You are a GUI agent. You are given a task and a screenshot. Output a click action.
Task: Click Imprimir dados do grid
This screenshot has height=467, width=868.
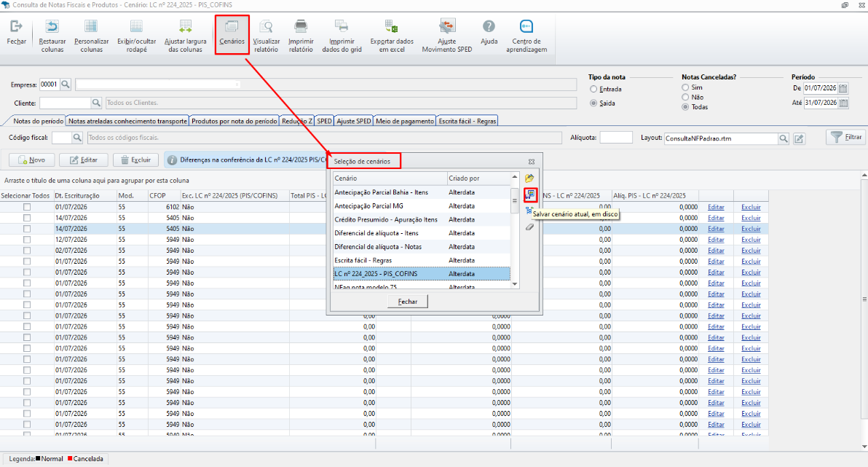click(342, 36)
